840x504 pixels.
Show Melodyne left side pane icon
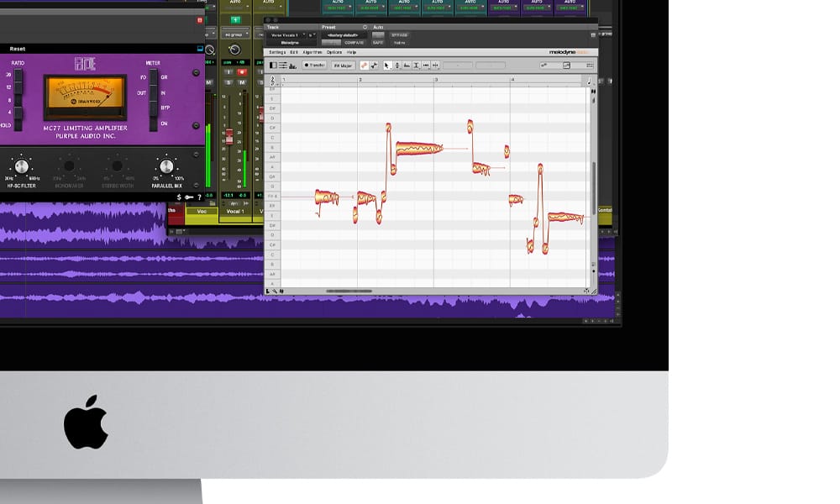tap(273, 66)
